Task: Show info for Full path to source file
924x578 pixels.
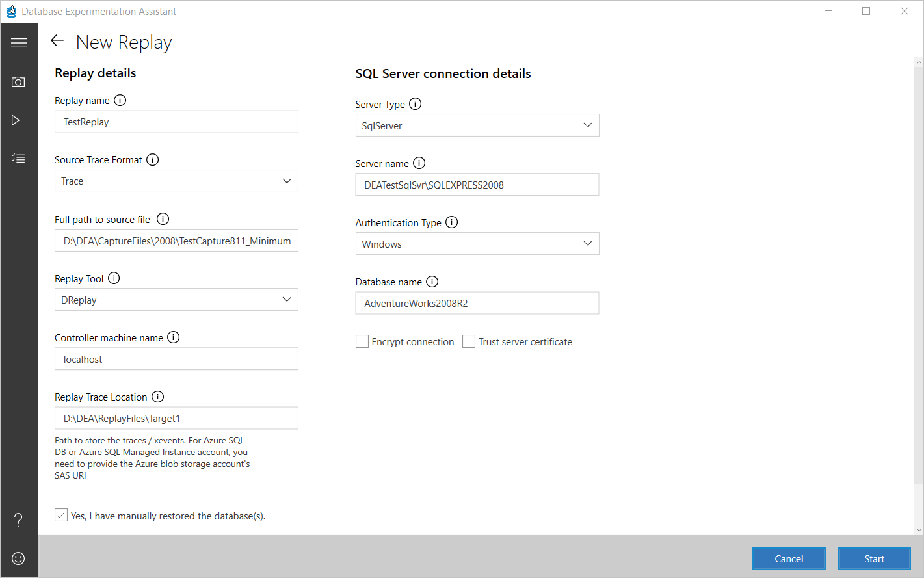Action: click(x=163, y=219)
